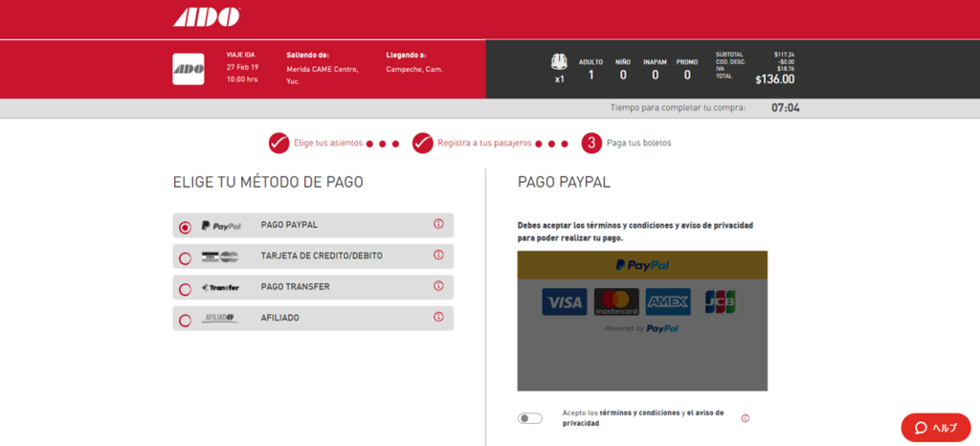Viewport: 980px width, 446px height.
Task: Click the PAGO PAYPAL option label
Action: pos(289,225)
